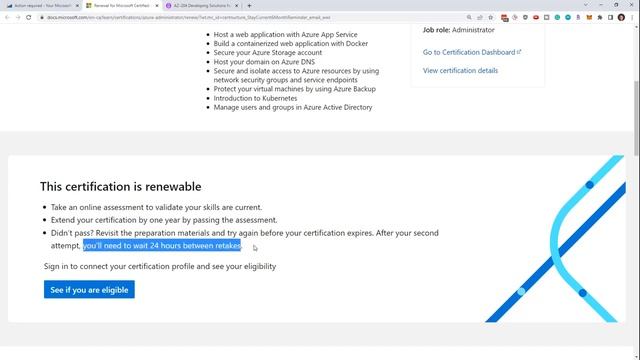Viewport: 640px width, 360px height.
Task: Close the AZ-204 Developing Solutions tab
Action: 236,6
